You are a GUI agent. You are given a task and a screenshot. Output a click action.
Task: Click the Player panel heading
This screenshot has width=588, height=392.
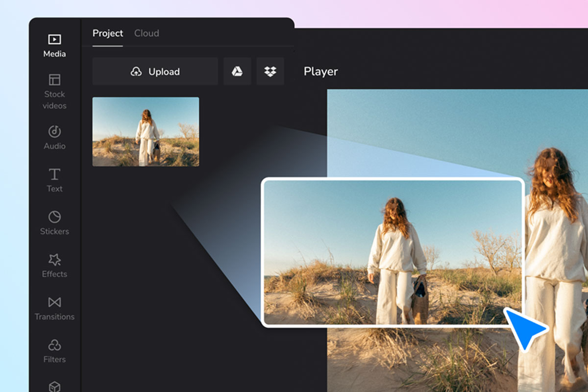(321, 72)
